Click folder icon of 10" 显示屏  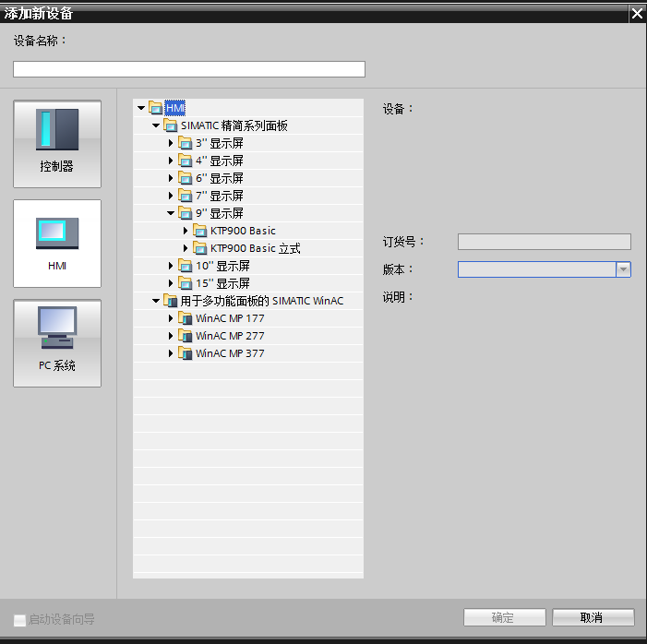[186, 266]
